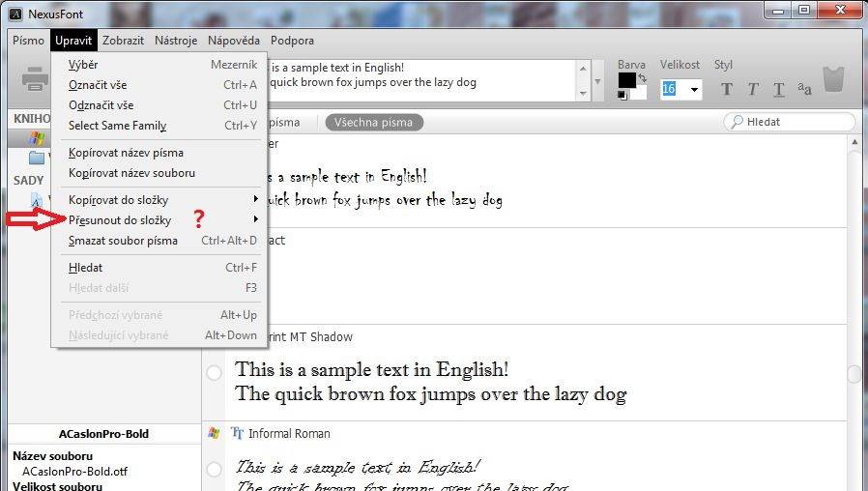Image resolution: width=868 pixels, height=491 pixels.
Task: Open the font size dropdown
Action: point(694,89)
